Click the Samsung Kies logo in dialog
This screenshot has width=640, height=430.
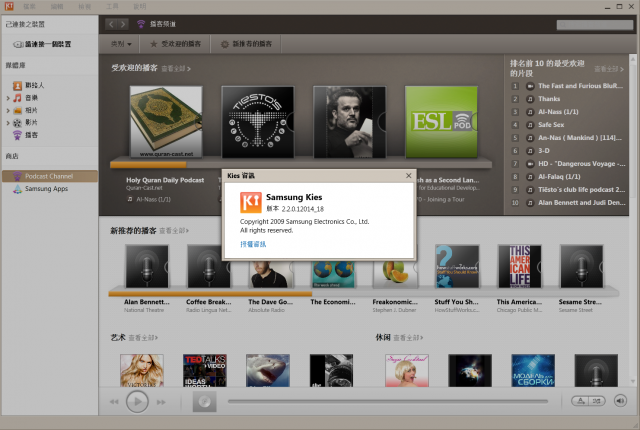point(251,202)
